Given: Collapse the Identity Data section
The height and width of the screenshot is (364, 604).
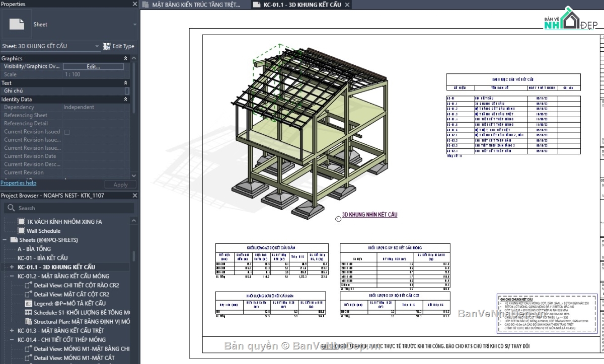Looking at the screenshot, I should click(125, 99).
